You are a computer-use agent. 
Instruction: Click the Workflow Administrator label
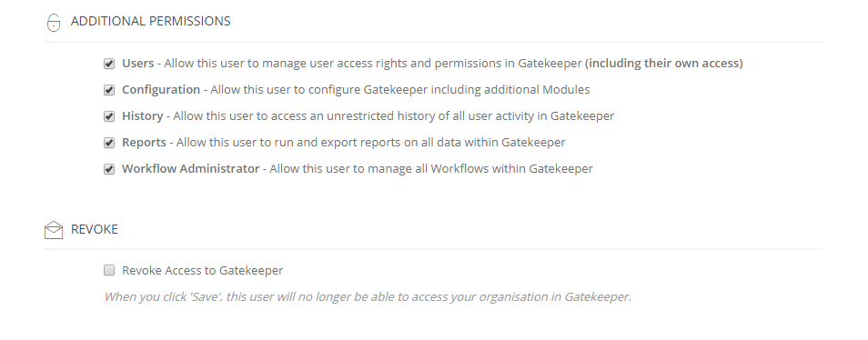click(x=190, y=168)
